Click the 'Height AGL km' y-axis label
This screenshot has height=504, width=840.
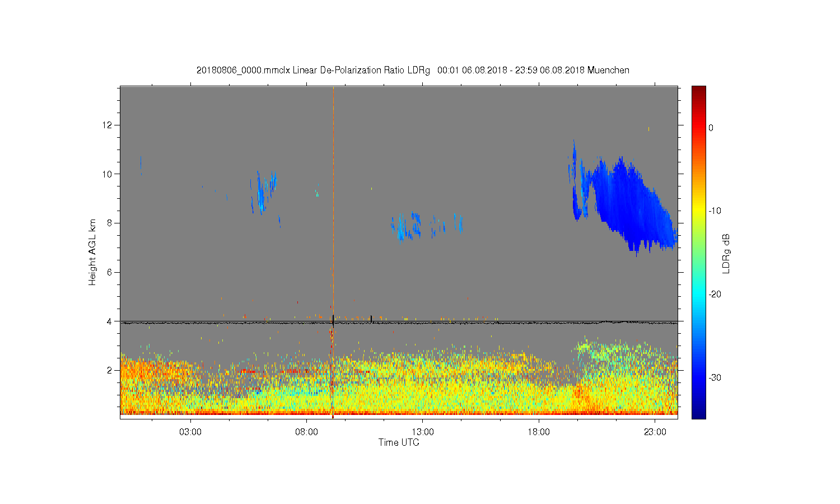point(92,252)
